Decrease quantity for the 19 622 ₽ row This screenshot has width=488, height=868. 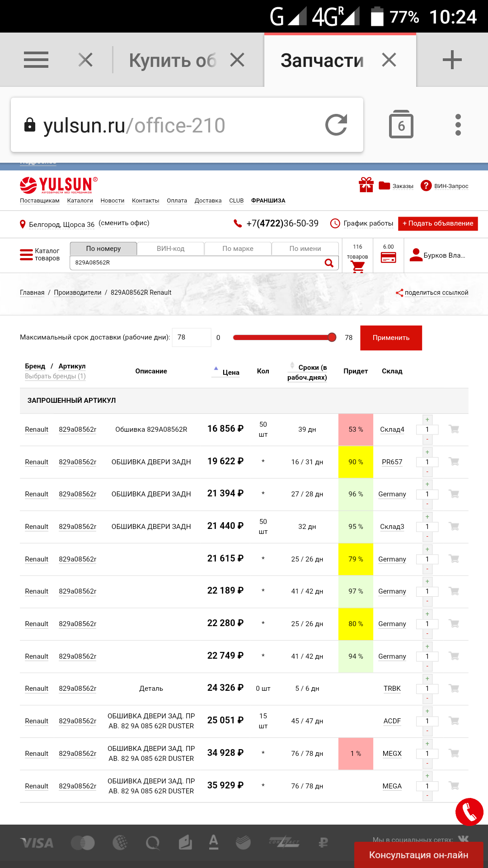(427, 472)
